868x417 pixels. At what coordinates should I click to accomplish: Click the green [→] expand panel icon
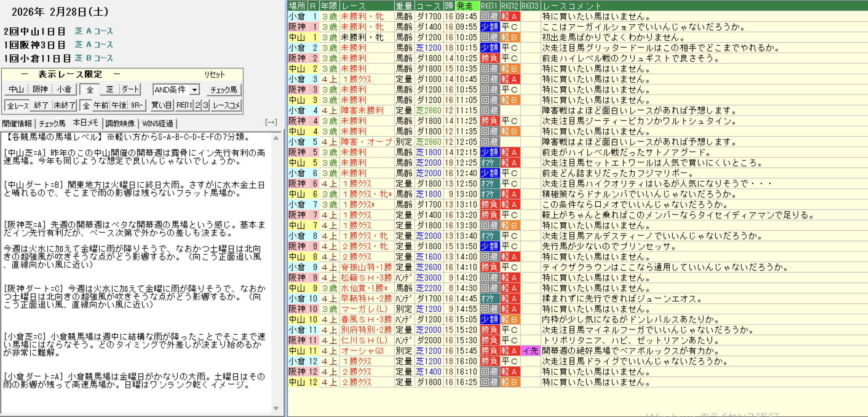[271, 122]
